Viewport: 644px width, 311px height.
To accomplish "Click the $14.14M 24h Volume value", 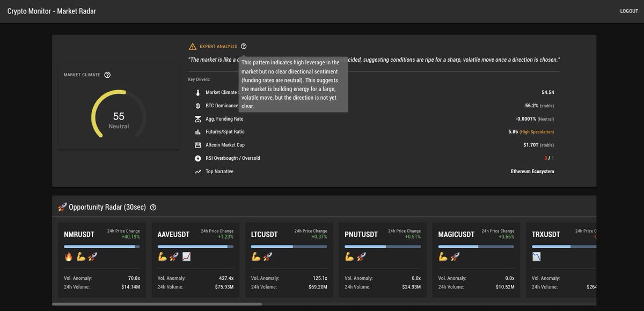I will click(130, 287).
